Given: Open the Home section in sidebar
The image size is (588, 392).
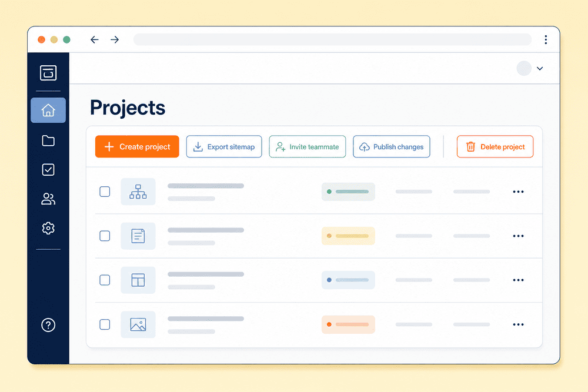Looking at the screenshot, I should [x=48, y=110].
